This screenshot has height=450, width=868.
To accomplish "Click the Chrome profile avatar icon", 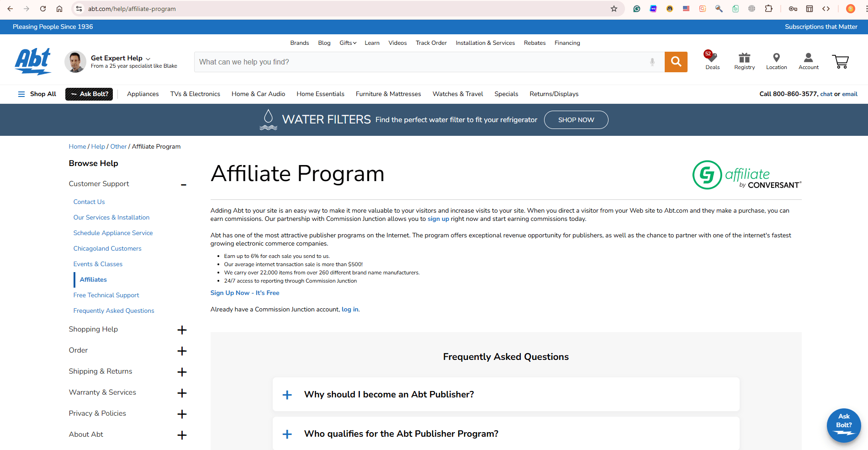I will tap(851, 9).
